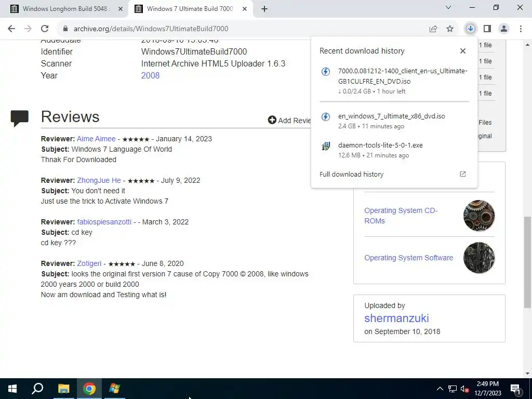
Task: Click the scrollbar up arrow
Action: 527,45
